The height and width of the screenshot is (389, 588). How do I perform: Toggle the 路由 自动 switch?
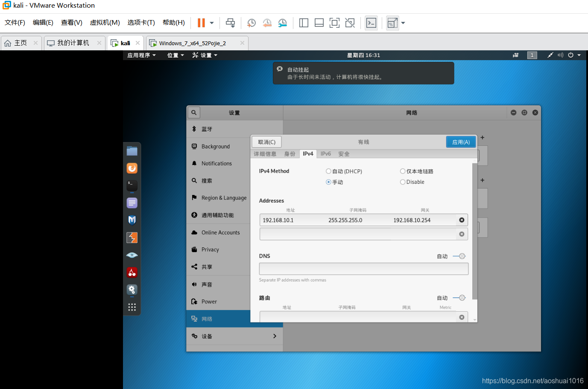click(x=459, y=298)
